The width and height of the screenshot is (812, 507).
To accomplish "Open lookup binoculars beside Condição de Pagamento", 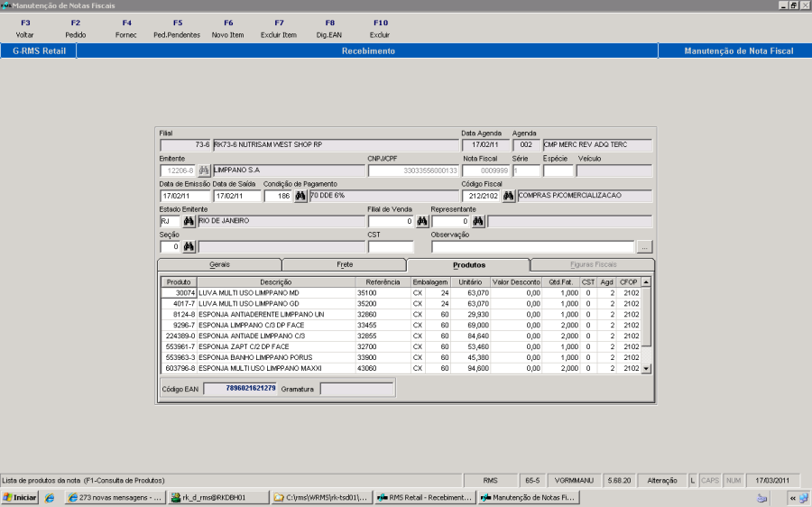I will (x=300, y=196).
